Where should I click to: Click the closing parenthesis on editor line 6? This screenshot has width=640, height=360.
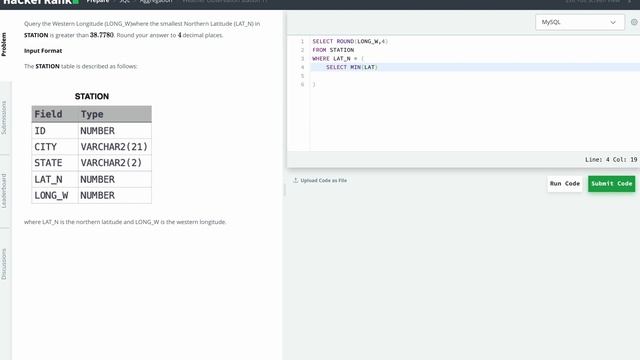(x=314, y=84)
